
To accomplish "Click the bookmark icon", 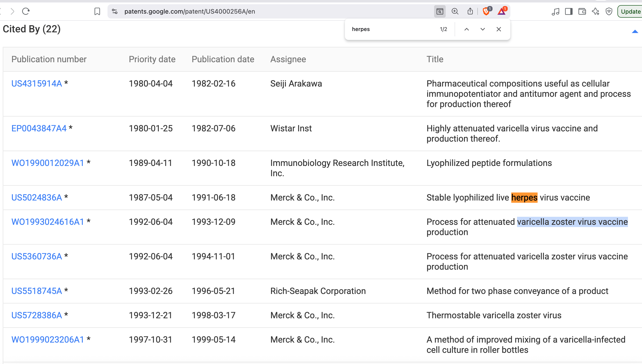I will pos(97,11).
